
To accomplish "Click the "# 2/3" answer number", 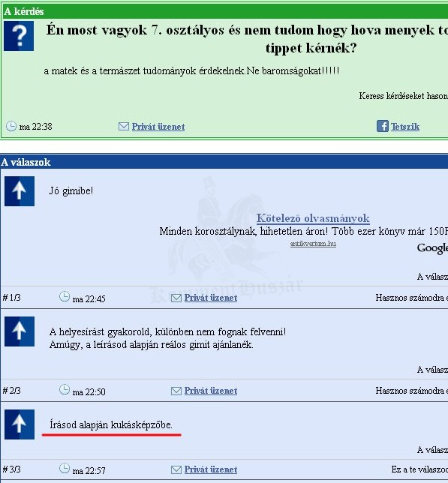I will pos(12,391).
